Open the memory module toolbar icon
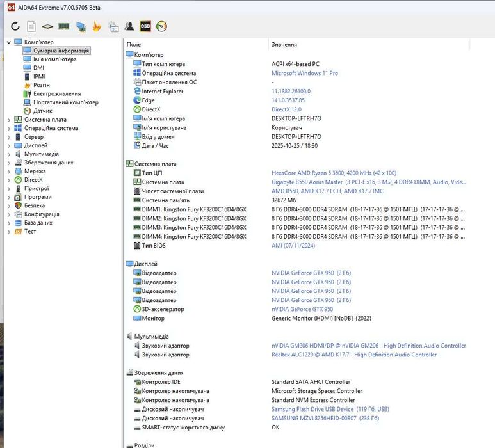 click(x=64, y=26)
